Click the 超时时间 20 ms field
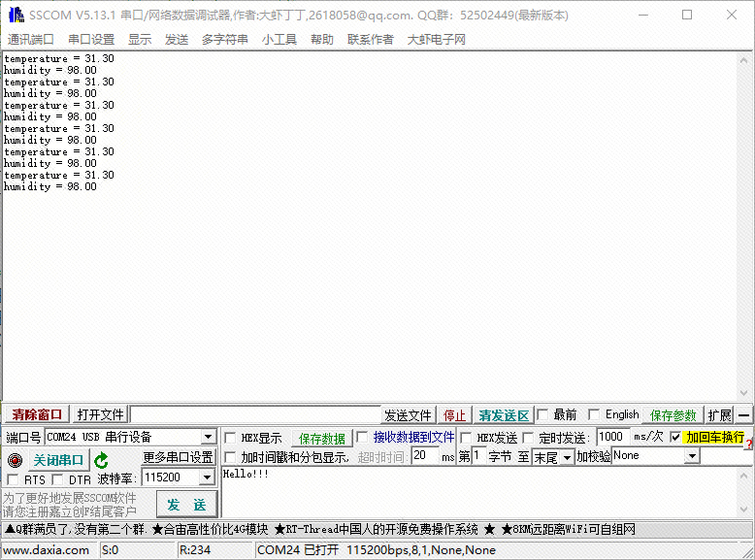 (x=424, y=455)
